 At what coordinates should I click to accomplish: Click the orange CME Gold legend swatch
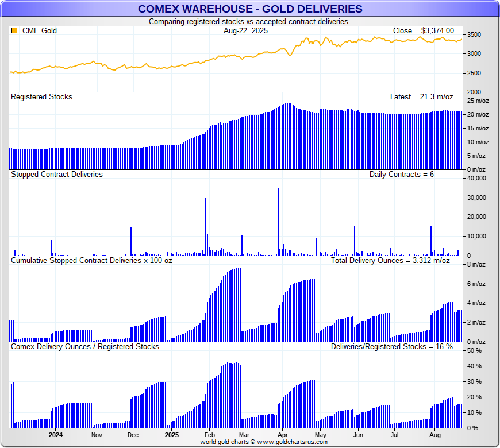(14, 31)
